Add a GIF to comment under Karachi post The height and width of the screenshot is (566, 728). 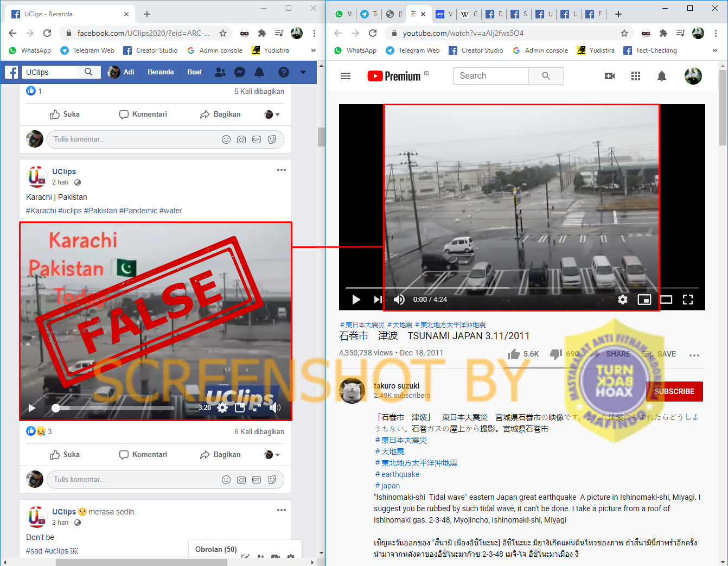(257, 480)
